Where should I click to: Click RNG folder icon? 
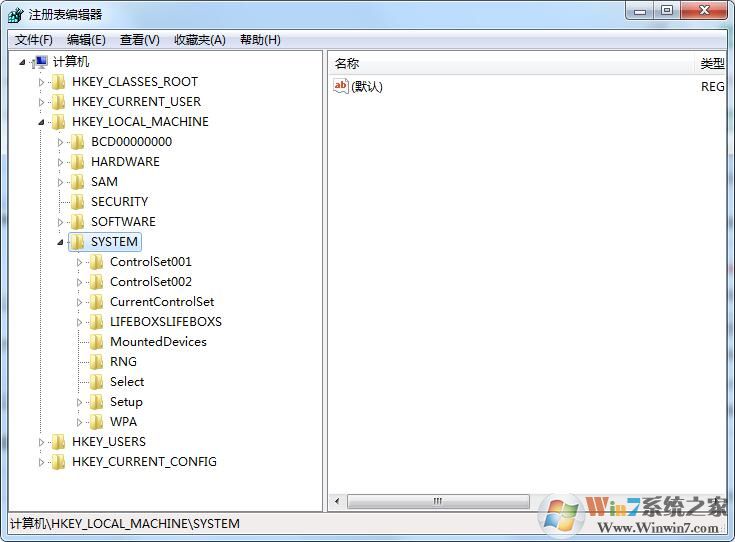coord(97,362)
